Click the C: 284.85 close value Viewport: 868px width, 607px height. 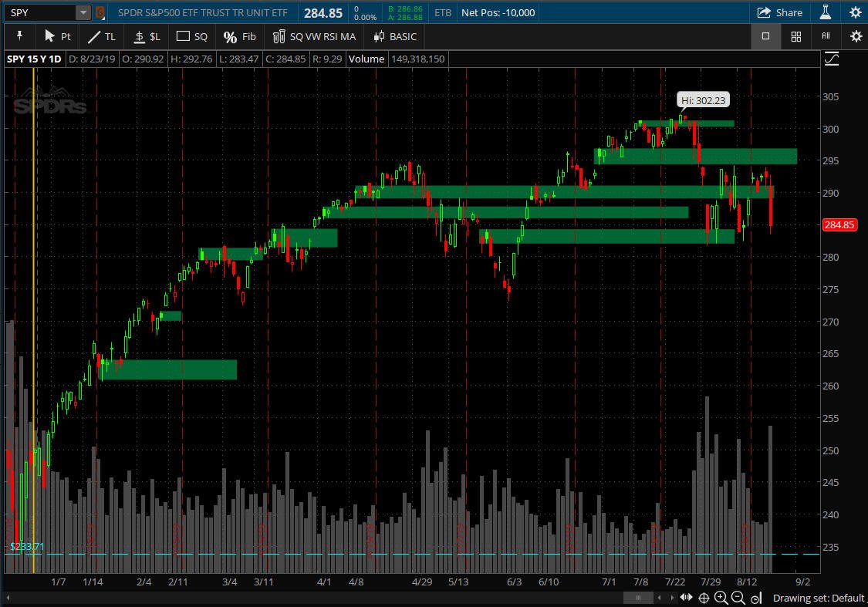pos(285,59)
